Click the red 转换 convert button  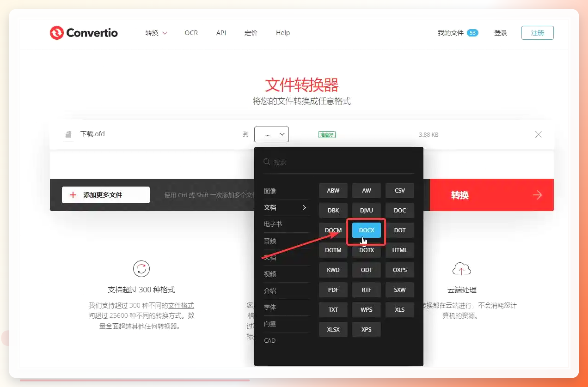coord(492,195)
